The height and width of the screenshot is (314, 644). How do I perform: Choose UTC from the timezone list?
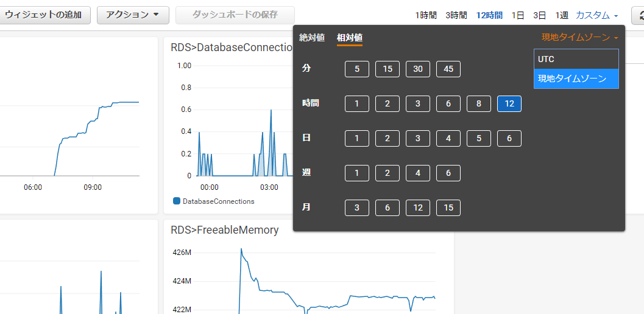click(x=576, y=59)
